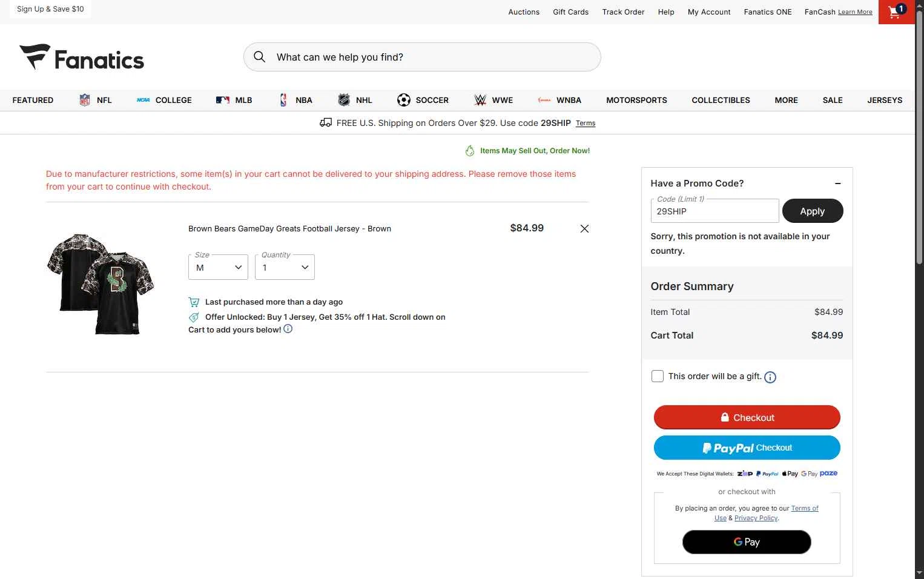The width and height of the screenshot is (924, 579).
Task: Open the NFL shield icon
Action: (x=85, y=101)
